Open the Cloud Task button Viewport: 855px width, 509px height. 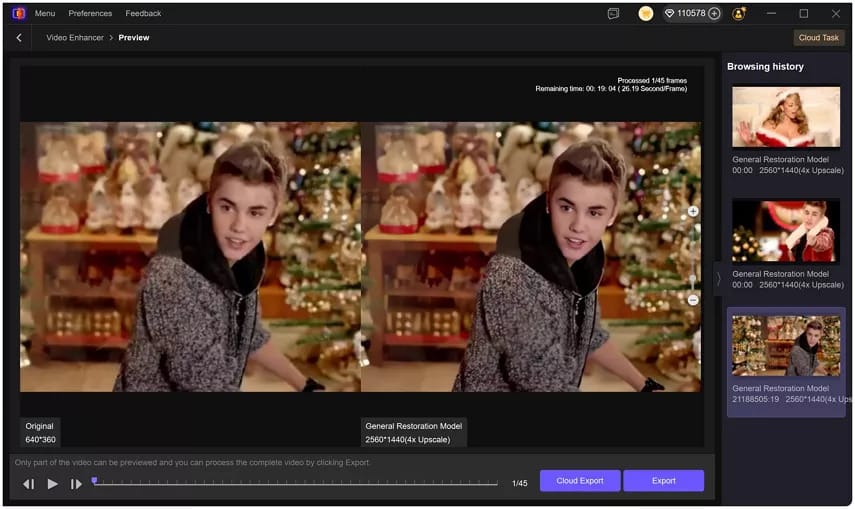[818, 38]
